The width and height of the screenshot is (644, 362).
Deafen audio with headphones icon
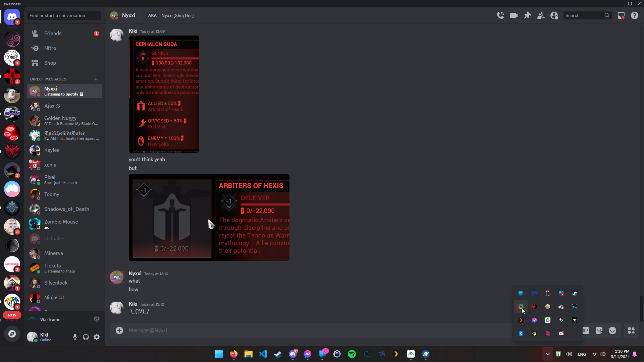(86, 337)
